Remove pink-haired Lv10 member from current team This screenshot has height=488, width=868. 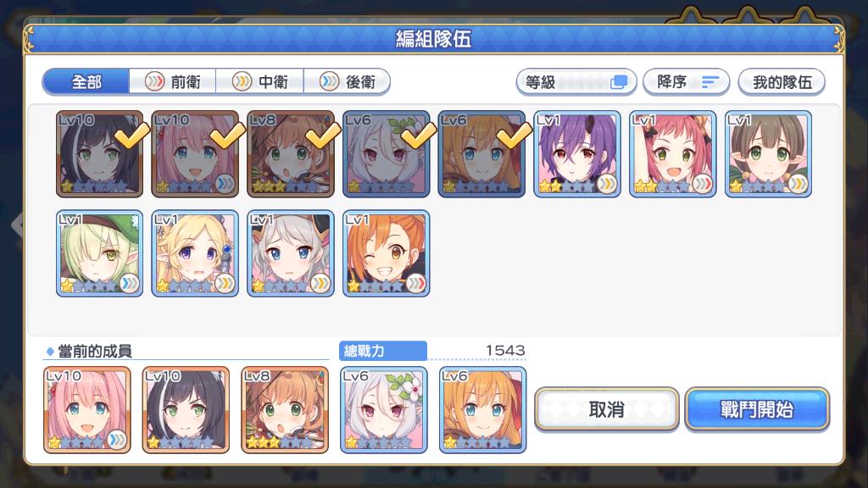(x=87, y=410)
